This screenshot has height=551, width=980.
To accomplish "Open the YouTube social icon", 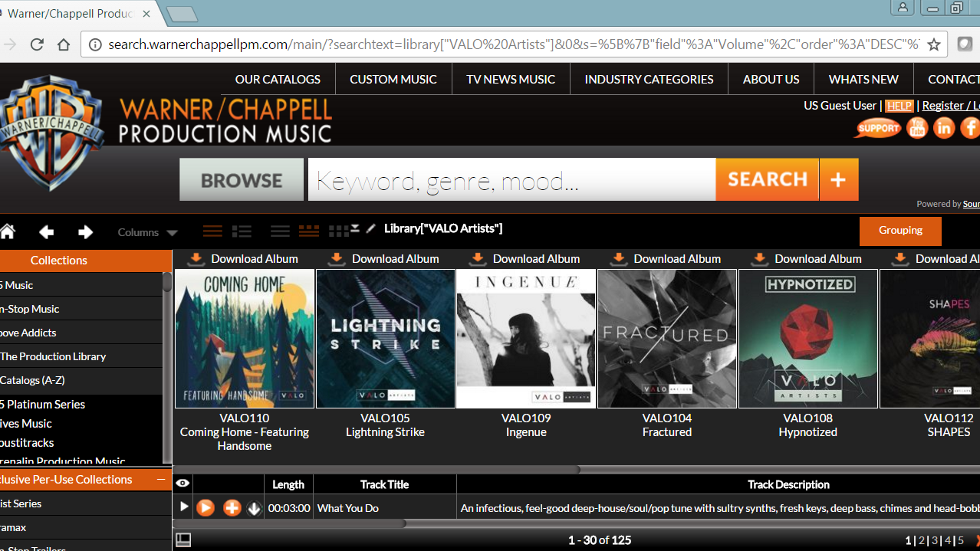I will [x=917, y=128].
